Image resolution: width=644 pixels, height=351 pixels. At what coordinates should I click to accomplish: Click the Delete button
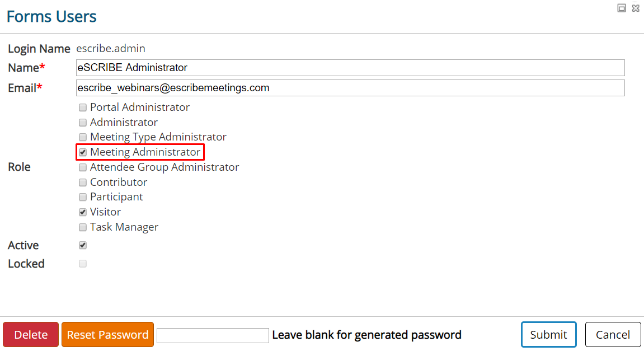pos(30,334)
